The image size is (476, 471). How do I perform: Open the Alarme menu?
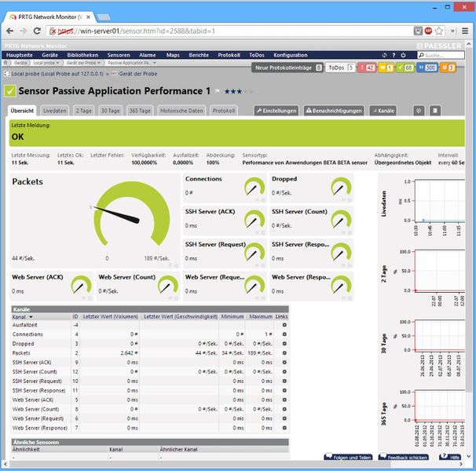pyautogui.click(x=147, y=55)
